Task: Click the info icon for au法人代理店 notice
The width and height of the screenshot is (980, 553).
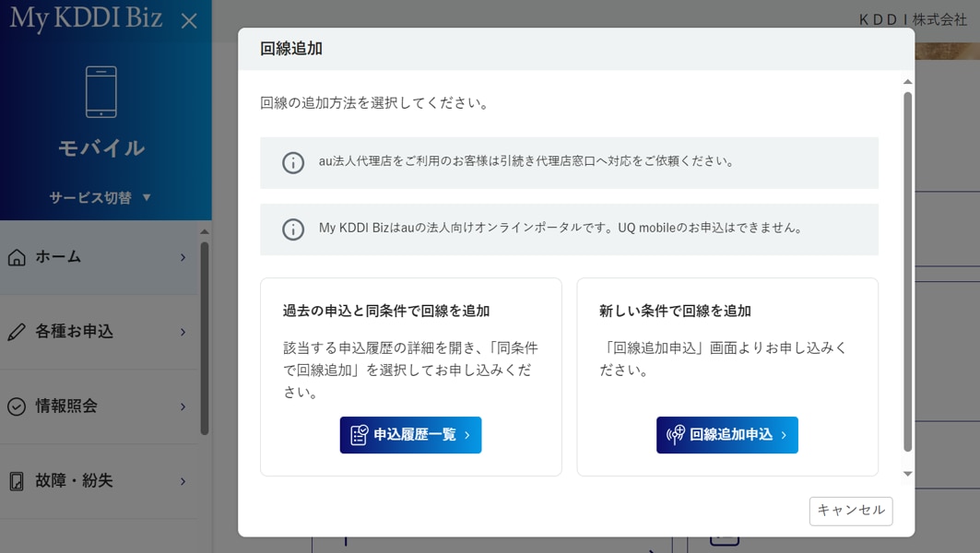Action: tap(293, 163)
